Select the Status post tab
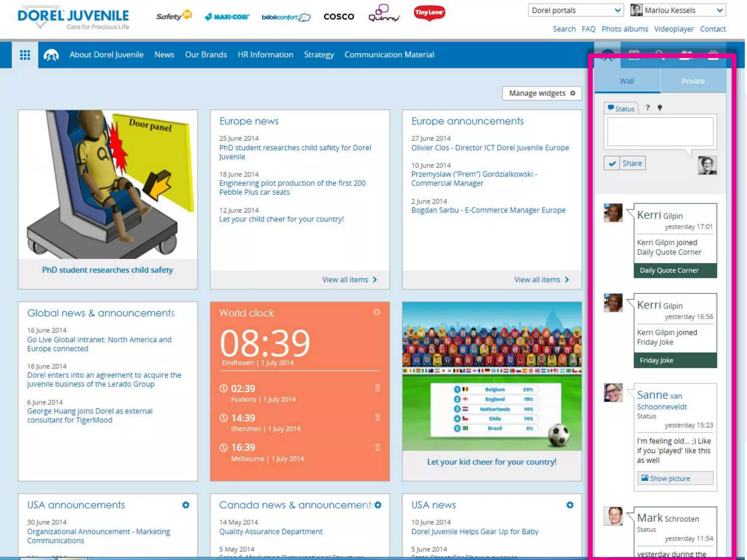747x560 pixels. pyautogui.click(x=621, y=108)
